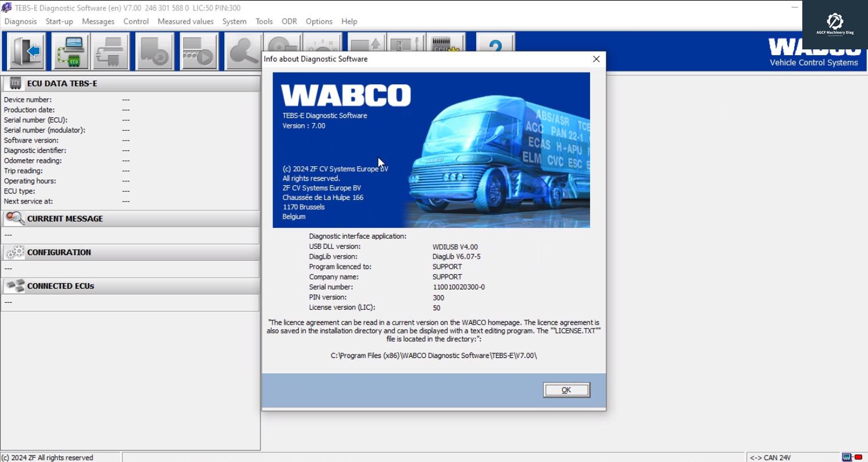Open the Print toolbar icon
The height and width of the screenshot is (462, 868).
[110, 51]
